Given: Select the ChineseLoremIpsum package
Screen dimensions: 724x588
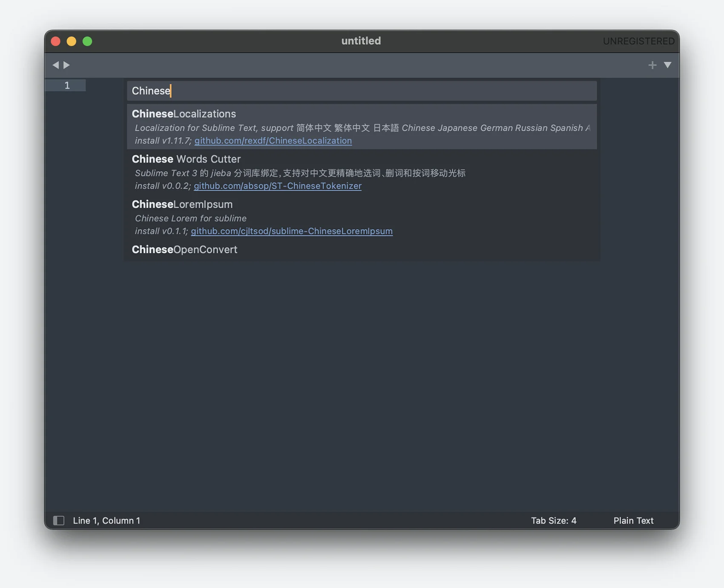Looking at the screenshot, I should point(362,217).
